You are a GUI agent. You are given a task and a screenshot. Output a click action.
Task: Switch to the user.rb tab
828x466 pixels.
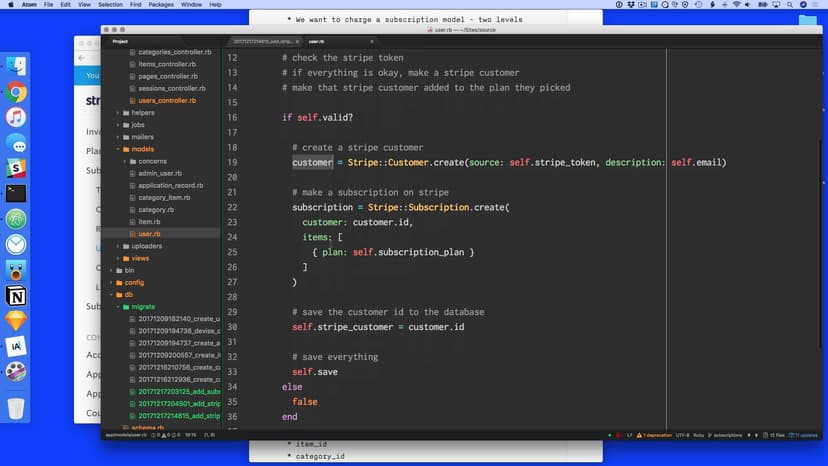316,41
